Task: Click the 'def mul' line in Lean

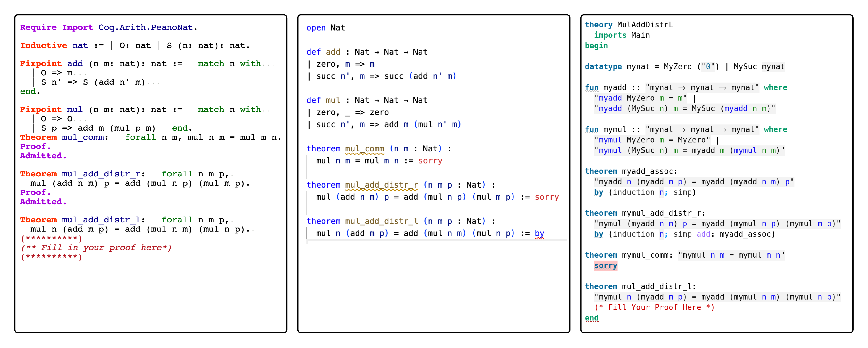Action: click(323, 100)
